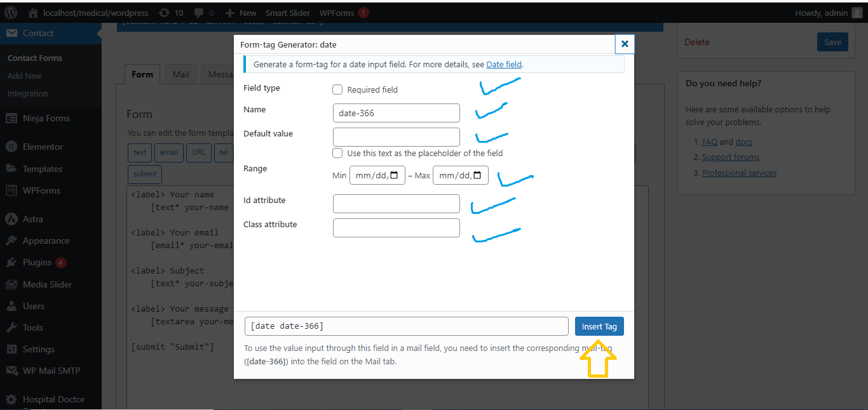Click the Class attribute input field
The height and width of the screenshot is (410, 868).
(x=396, y=228)
